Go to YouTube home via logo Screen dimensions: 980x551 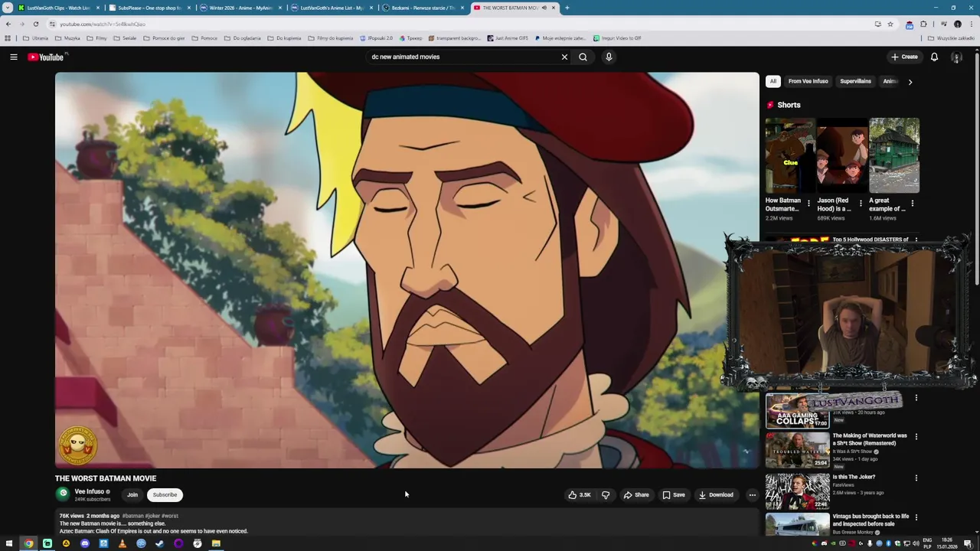(x=46, y=57)
